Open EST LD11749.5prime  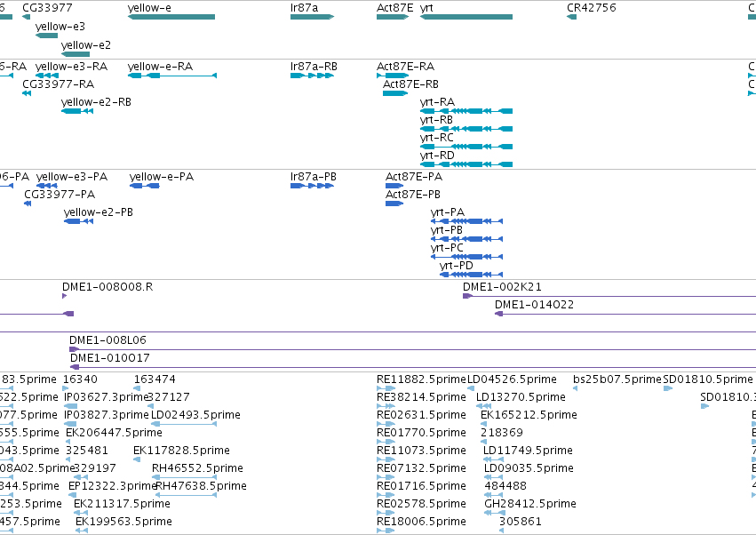pos(493,459)
